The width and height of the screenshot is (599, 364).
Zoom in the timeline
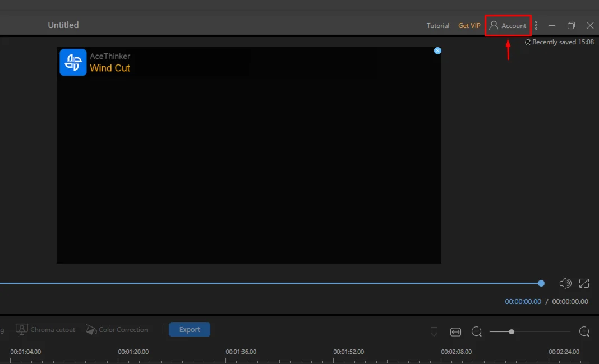[584, 331]
